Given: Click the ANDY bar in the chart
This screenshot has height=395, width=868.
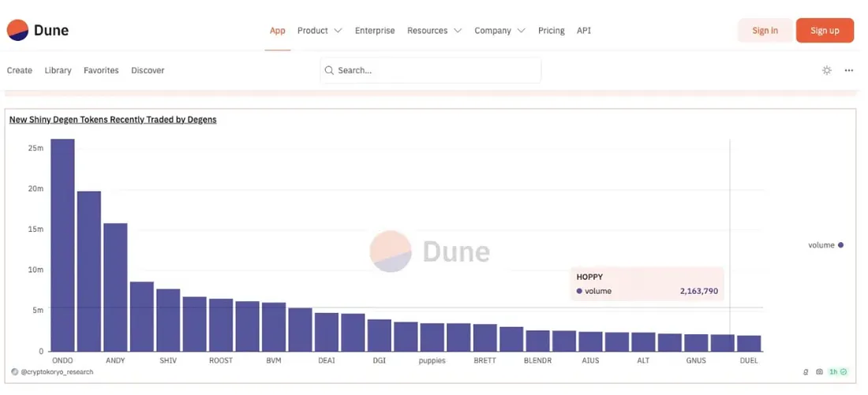Looking at the screenshot, I should click(115, 287).
